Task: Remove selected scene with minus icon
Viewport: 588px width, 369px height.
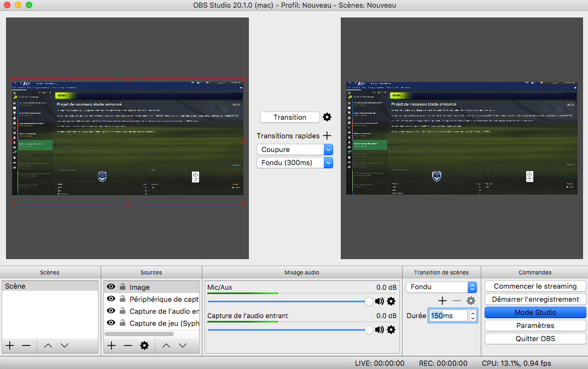Action: [26, 345]
